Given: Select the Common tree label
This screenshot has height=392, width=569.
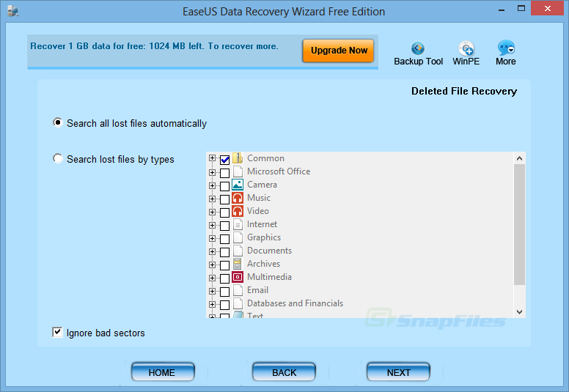Looking at the screenshot, I should 265,158.
